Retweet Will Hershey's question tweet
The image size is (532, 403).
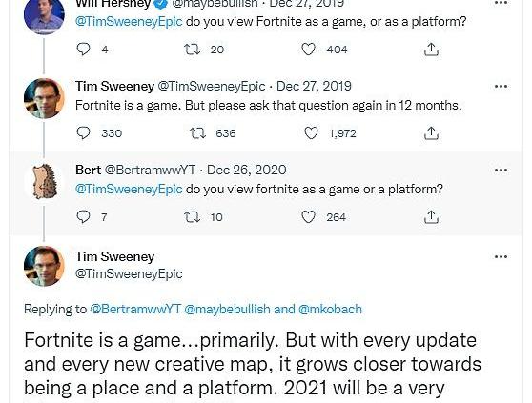pos(192,50)
